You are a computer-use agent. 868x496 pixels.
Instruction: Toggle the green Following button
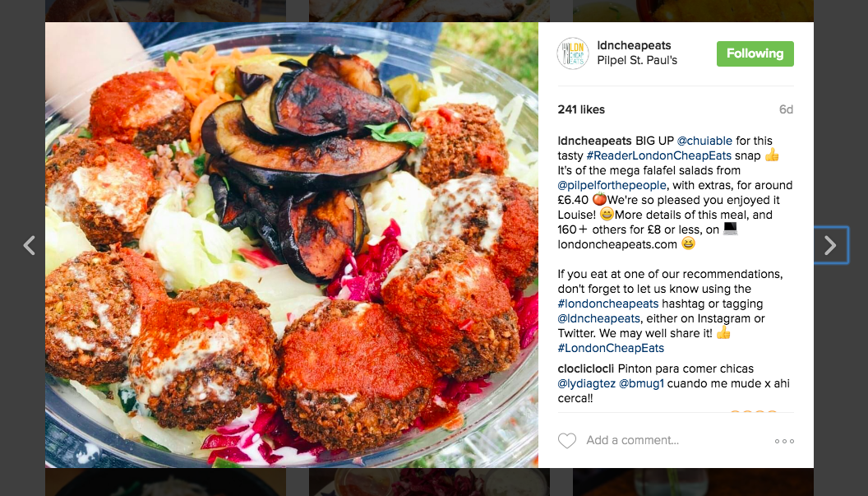click(x=755, y=53)
